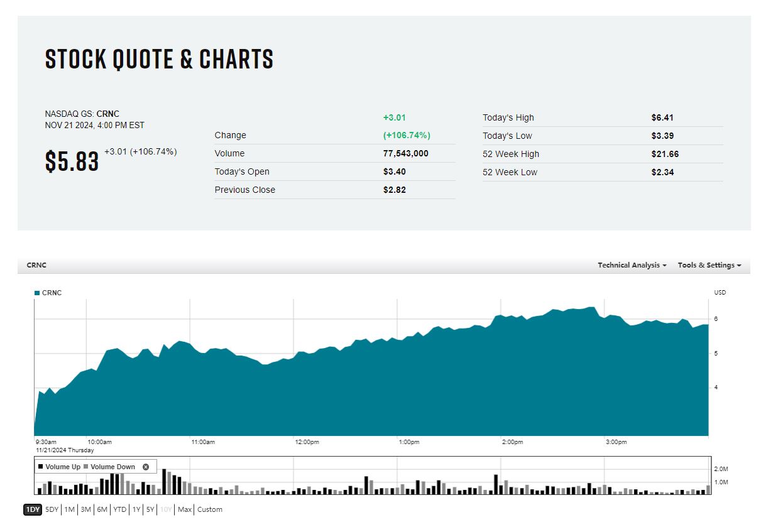
Task: Select the YTD range option
Action: point(119,509)
